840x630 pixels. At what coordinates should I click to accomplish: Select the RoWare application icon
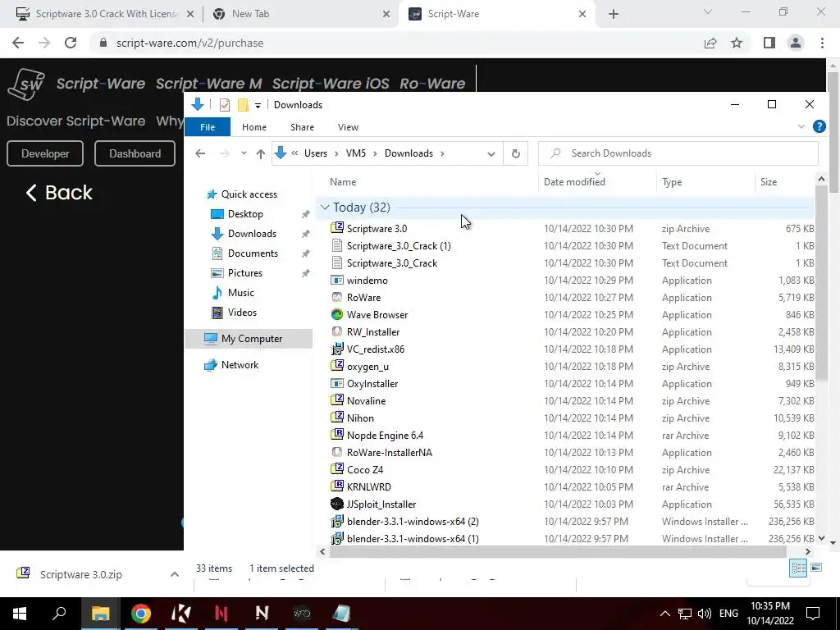pos(337,297)
